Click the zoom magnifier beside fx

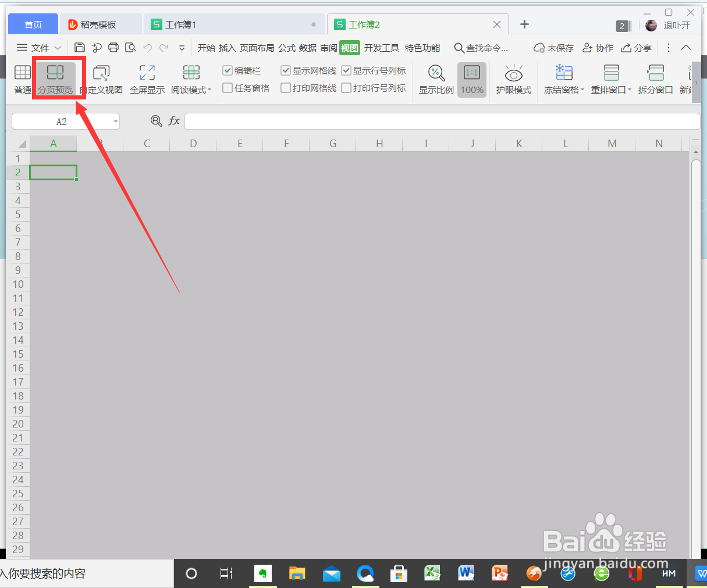point(156,120)
